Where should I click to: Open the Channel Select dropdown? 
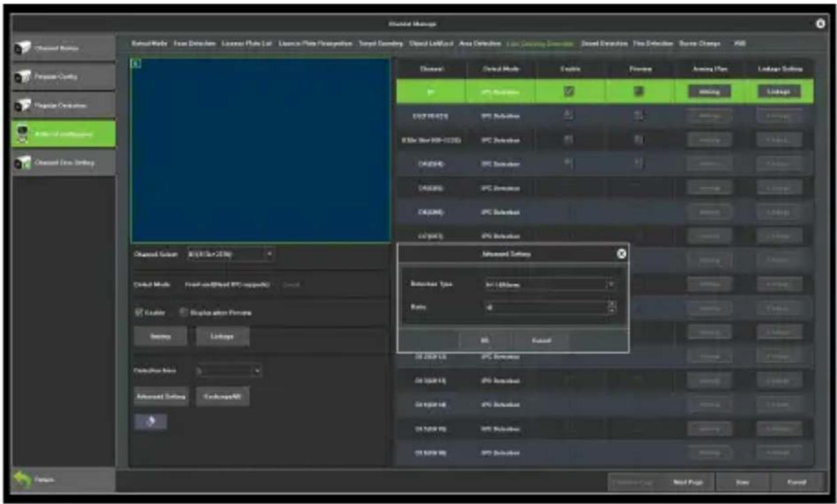[231, 254]
